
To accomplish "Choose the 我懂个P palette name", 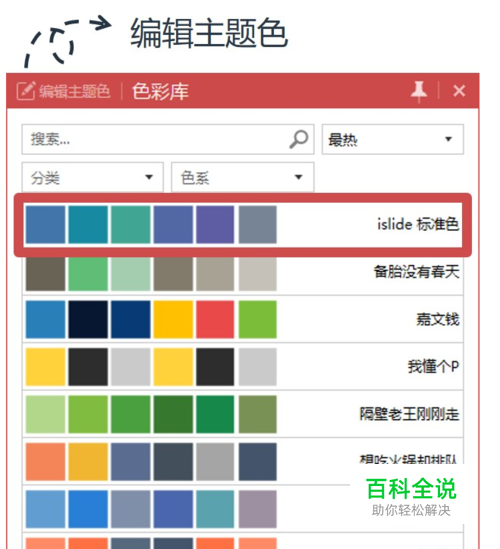I will [433, 367].
